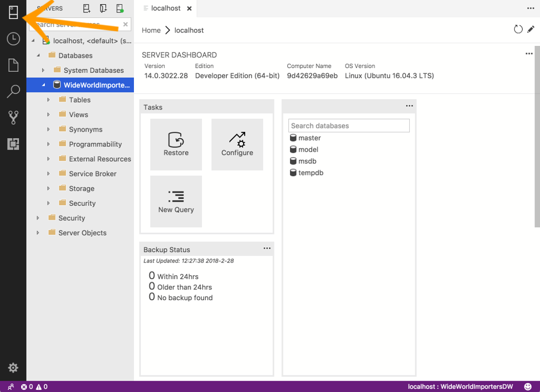The height and width of the screenshot is (392, 540).
Task: Click the New Query task tile
Action: coord(176,201)
